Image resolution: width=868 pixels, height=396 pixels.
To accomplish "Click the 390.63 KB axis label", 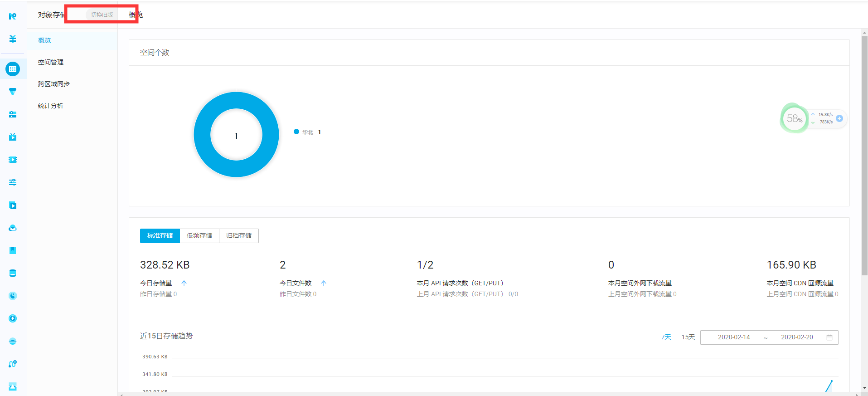I will point(155,357).
